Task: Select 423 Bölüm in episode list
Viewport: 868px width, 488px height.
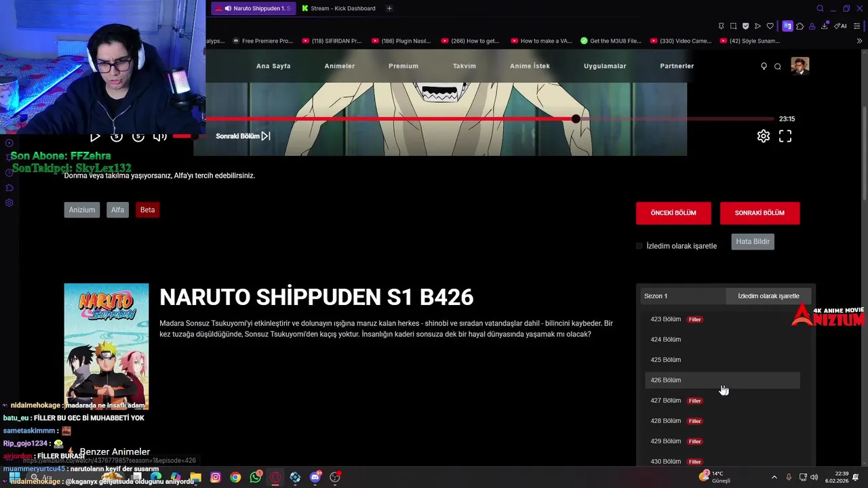Action: tap(722, 319)
